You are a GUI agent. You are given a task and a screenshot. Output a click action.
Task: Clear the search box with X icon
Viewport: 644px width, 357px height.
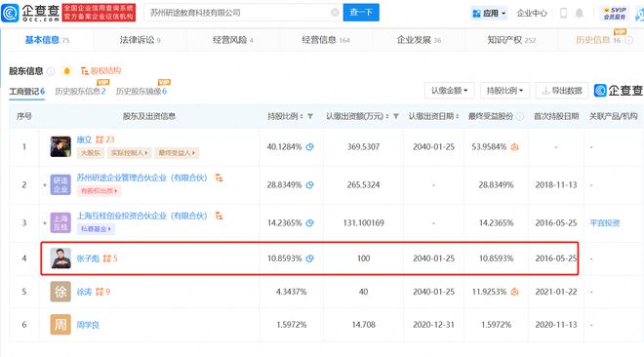pos(335,13)
